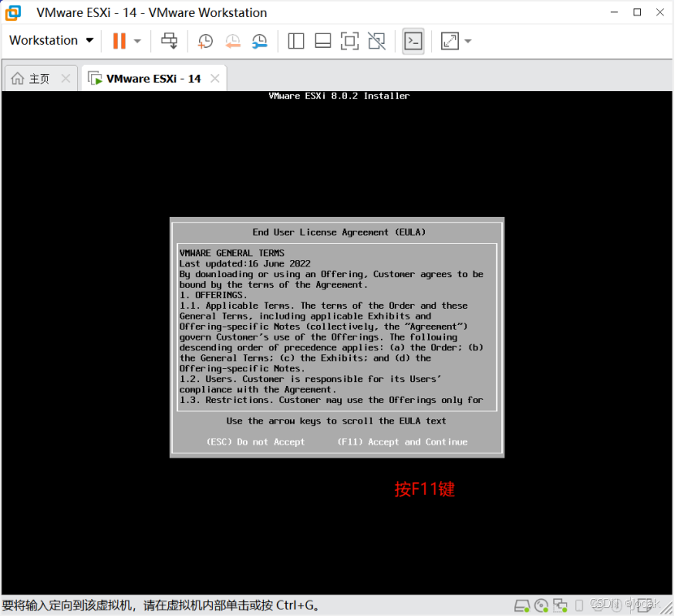Toggle Unity mode icon
The width and height of the screenshot is (675, 616).
point(377,41)
